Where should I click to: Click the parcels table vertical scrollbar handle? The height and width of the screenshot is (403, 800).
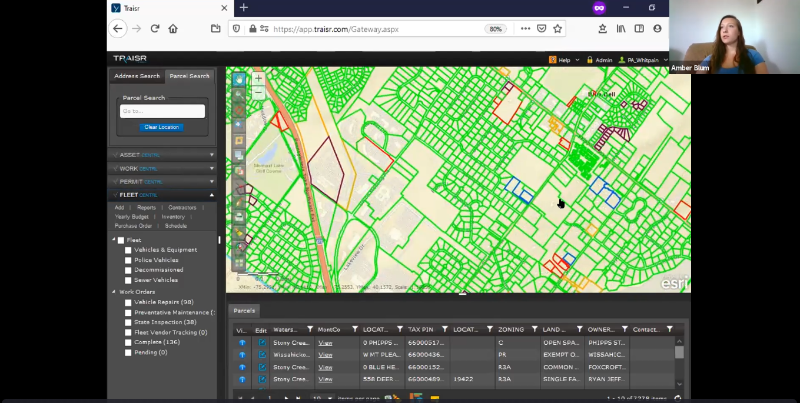pos(679,352)
